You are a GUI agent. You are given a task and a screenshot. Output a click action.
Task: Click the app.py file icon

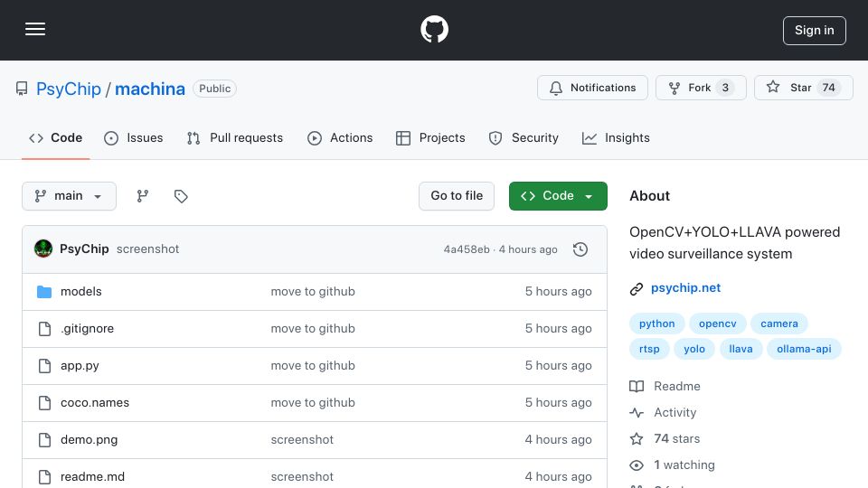click(x=44, y=366)
